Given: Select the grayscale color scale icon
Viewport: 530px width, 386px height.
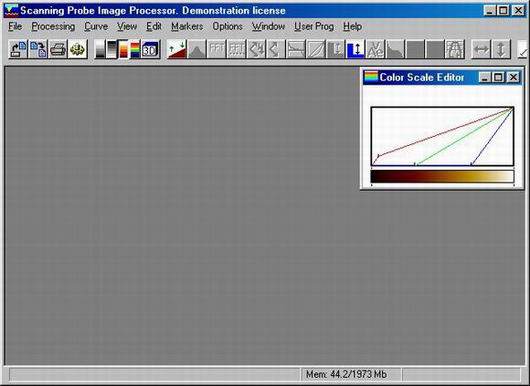Looking at the screenshot, I should click(99, 49).
